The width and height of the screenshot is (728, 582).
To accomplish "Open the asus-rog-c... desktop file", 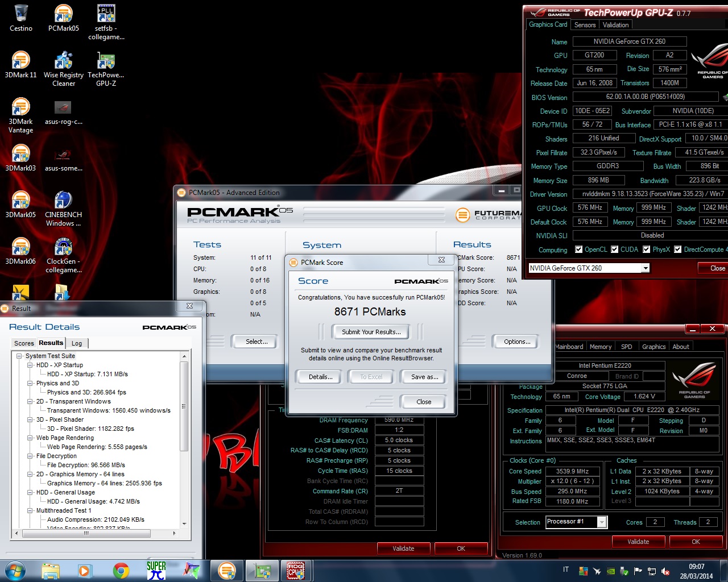I will click(x=64, y=111).
